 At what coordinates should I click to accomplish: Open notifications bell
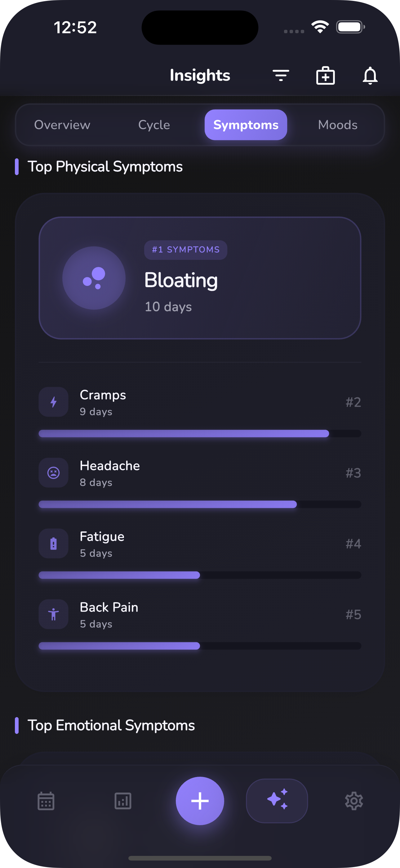[x=370, y=75]
